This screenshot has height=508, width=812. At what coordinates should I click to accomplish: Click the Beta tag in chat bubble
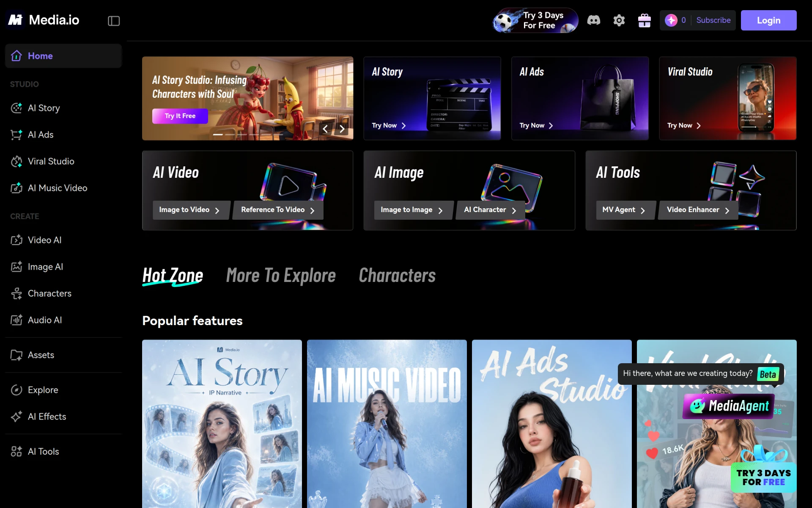768,374
